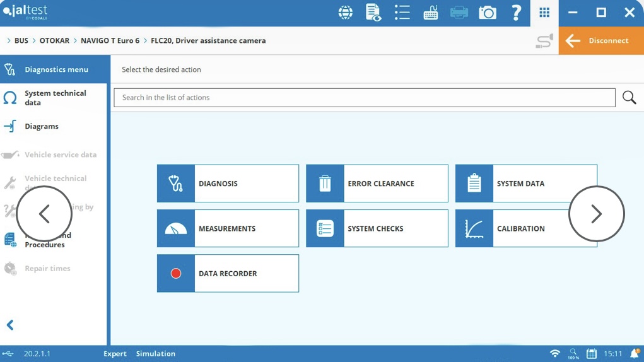
Task: Click the Wi-Fi icon in status bar
Action: (555, 353)
